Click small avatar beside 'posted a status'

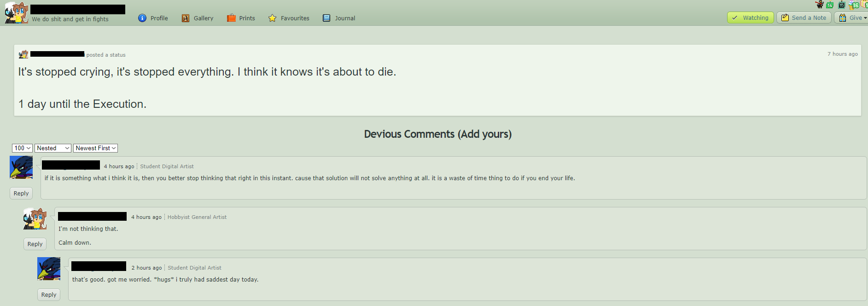[x=23, y=54]
